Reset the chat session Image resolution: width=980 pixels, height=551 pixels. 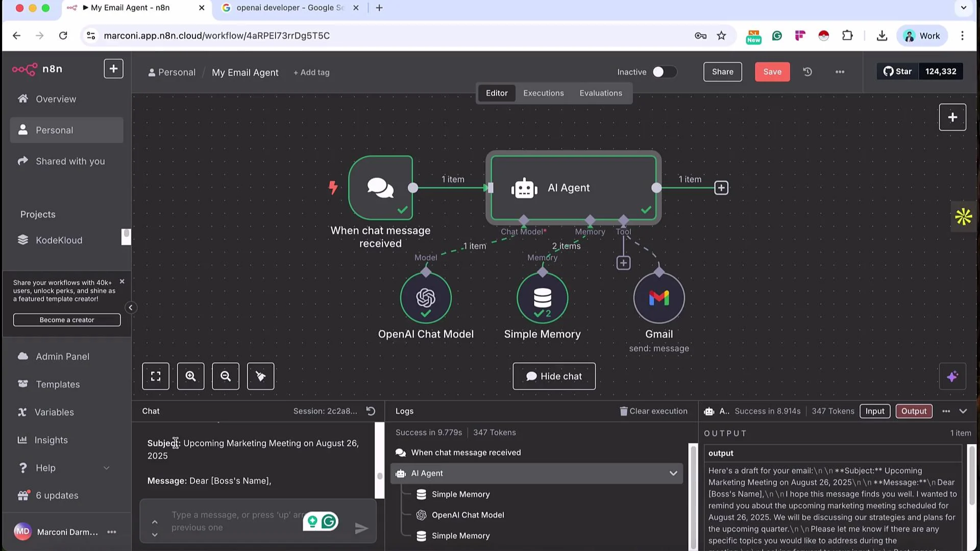click(x=371, y=411)
